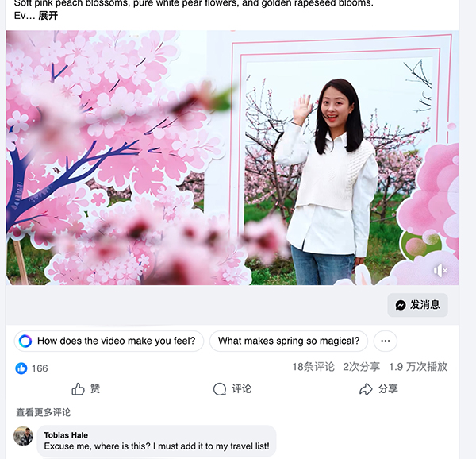Click the 1.9 万次播放 view count
This screenshot has width=476, height=459.
[x=418, y=367]
